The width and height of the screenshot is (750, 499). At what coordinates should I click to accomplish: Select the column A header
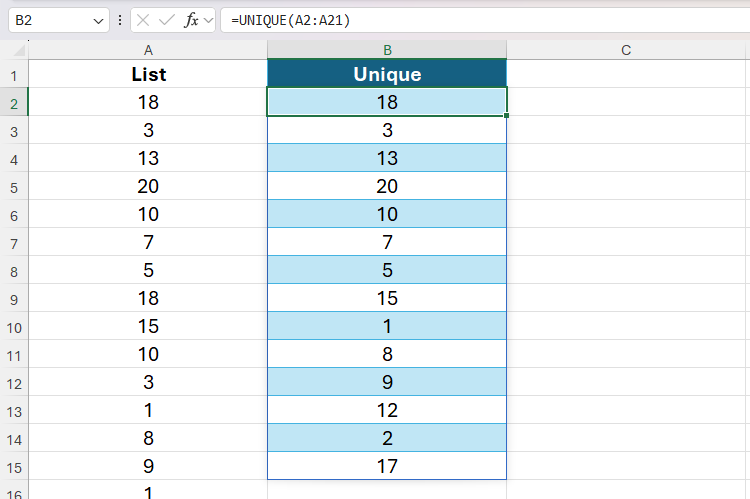pos(148,50)
